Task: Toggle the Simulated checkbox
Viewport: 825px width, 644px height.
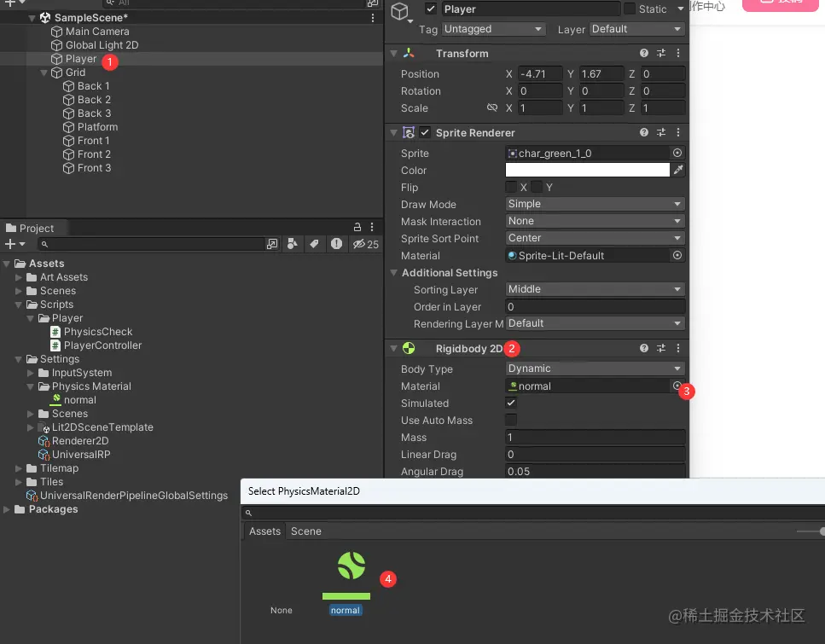Action: pos(511,403)
